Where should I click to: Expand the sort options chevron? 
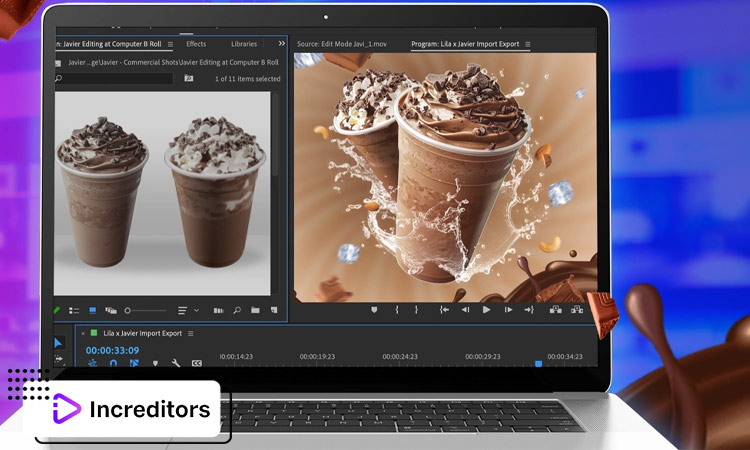click(196, 310)
